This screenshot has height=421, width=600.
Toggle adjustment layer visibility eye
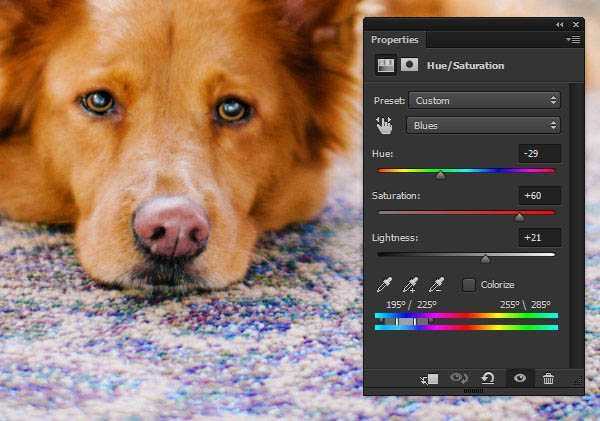pos(519,378)
